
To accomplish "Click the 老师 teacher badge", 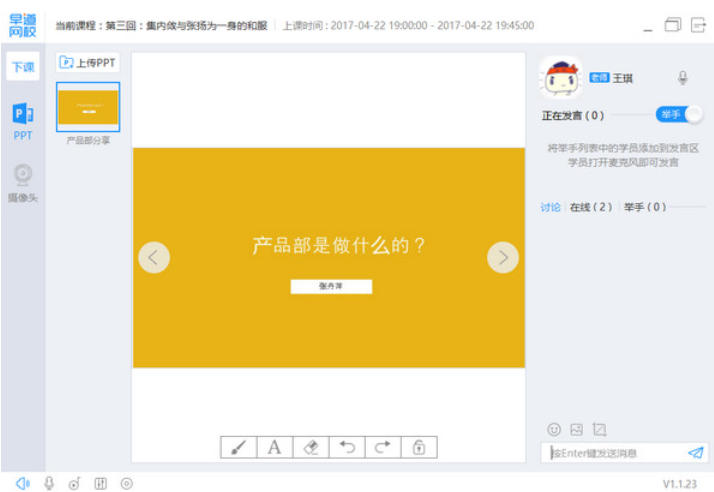I will point(599,77).
